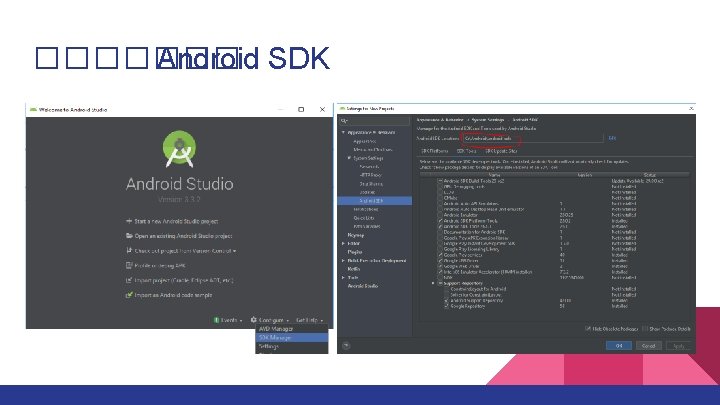This screenshot has width=720, height=405.
Task: Toggle Android SDK Build-Tools checkbox
Action: click(440, 181)
